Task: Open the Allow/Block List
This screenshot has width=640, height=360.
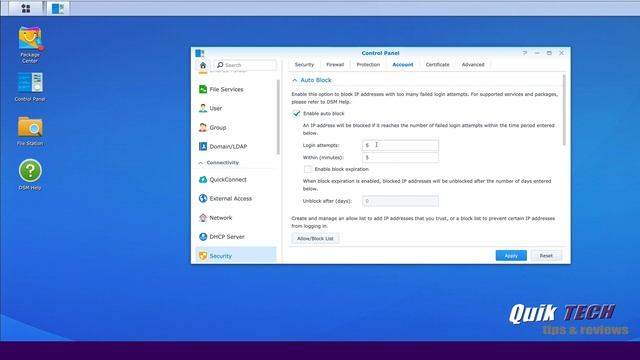Action: click(x=315, y=238)
